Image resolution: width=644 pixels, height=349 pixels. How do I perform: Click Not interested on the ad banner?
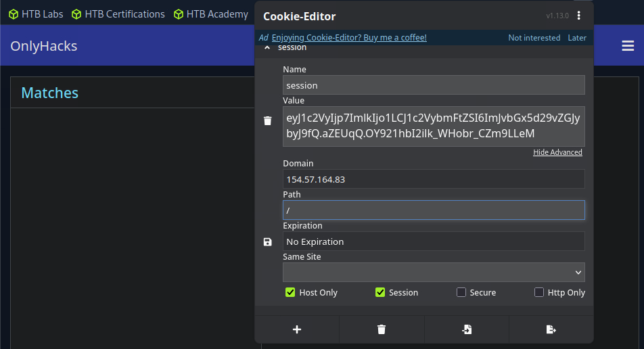[x=534, y=38]
